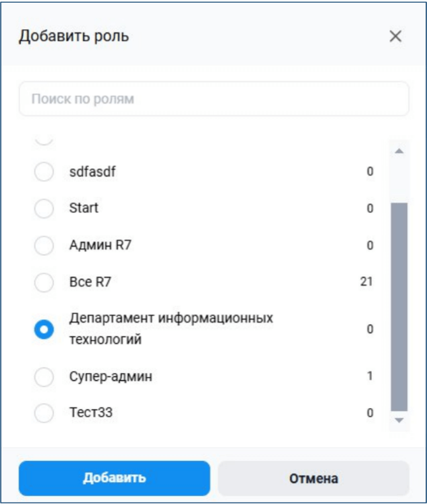Image resolution: width=427 pixels, height=504 pixels.
Task: Click the Департамент информационных технологий role name text
Action: click(x=171, y=328)
